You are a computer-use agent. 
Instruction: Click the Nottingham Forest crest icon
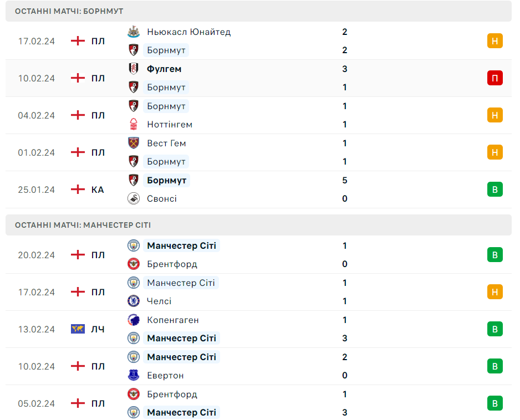[x=133, y=125]
